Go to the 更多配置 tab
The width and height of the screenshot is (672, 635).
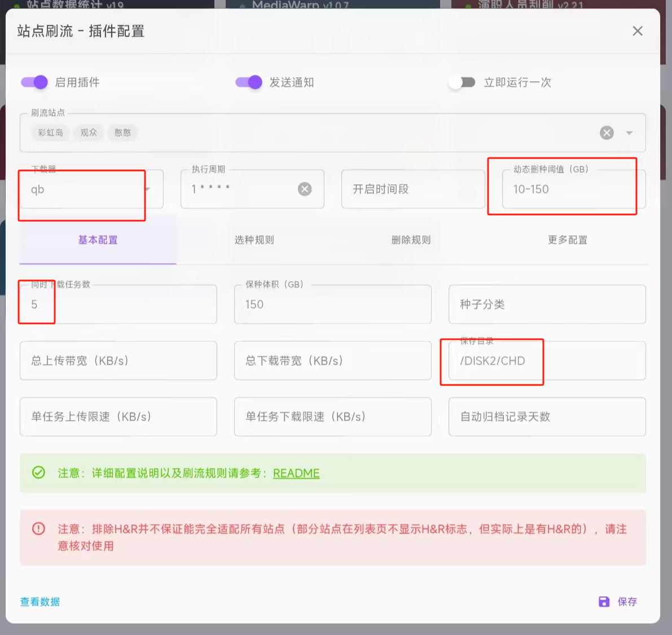(x=568, y=240)
